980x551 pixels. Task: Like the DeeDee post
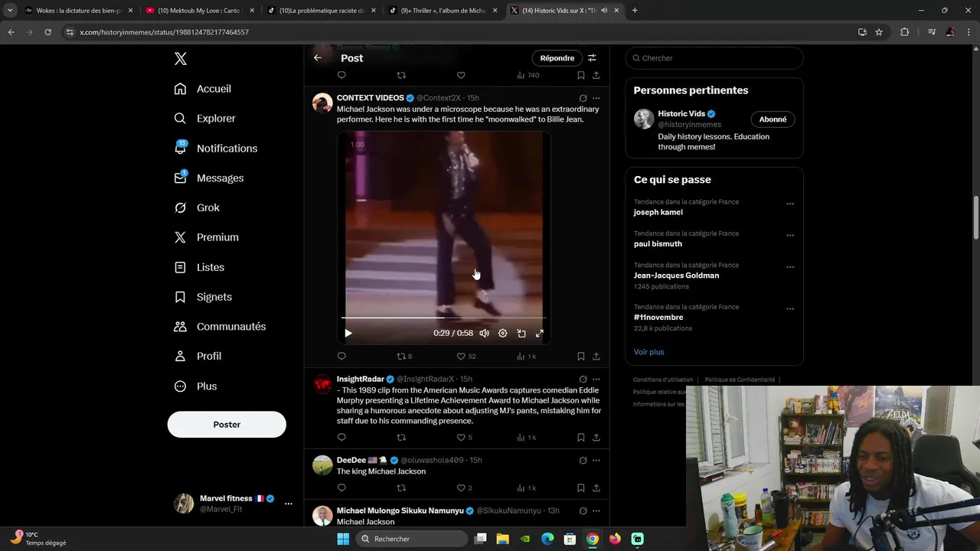click(x=465, y=488)
